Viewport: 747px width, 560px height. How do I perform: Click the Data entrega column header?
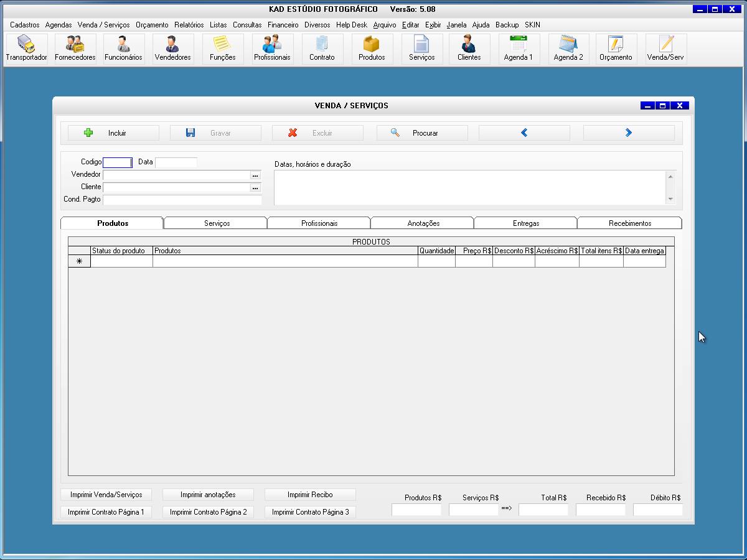click(x=645, y=251)
